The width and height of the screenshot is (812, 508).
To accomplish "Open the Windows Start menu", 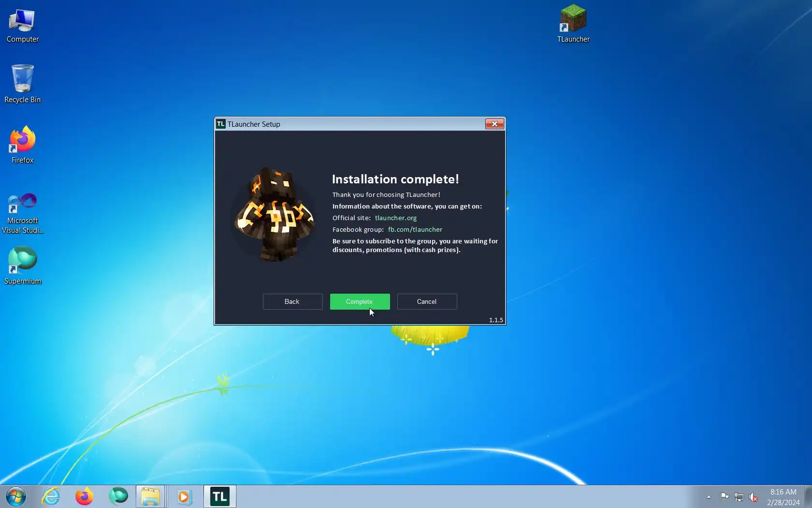I will pos(15,496).
